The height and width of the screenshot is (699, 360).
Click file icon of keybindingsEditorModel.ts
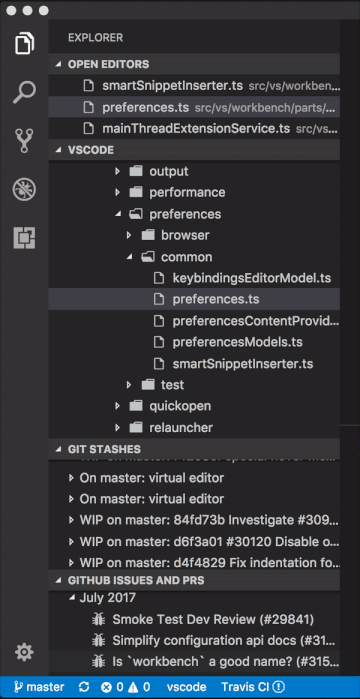(159, 278)
